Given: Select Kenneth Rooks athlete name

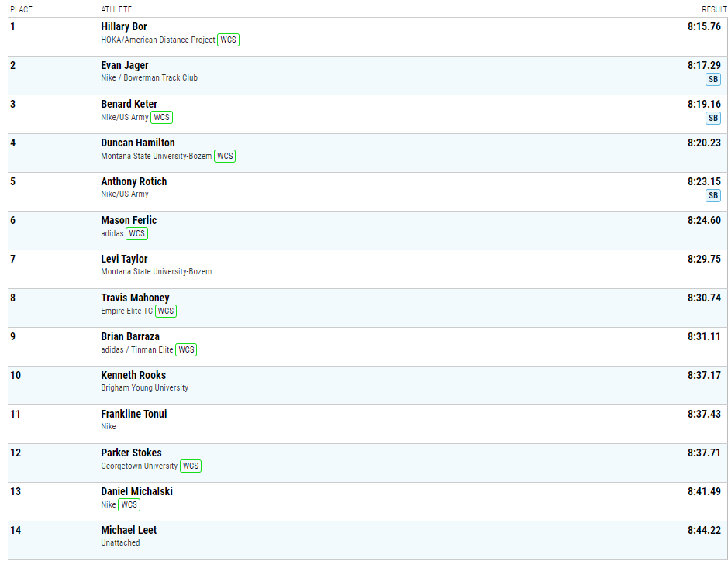Looking at the screenshot, I should tap(133, 375).
